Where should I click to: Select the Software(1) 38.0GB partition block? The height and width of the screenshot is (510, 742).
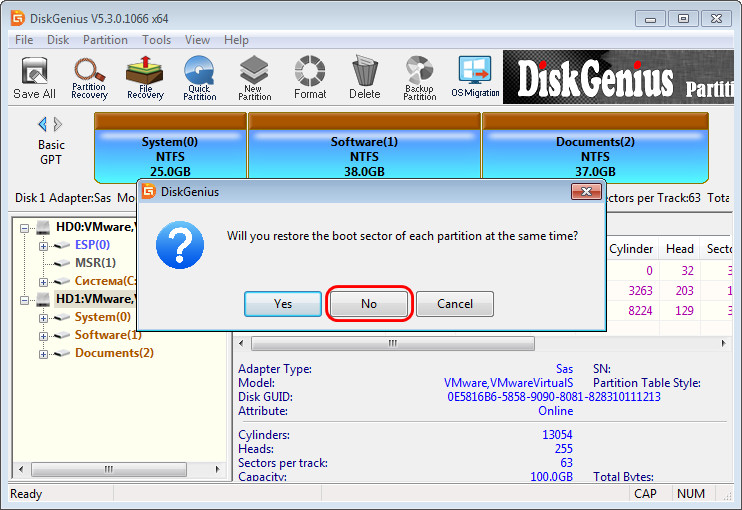pos(364,148)
